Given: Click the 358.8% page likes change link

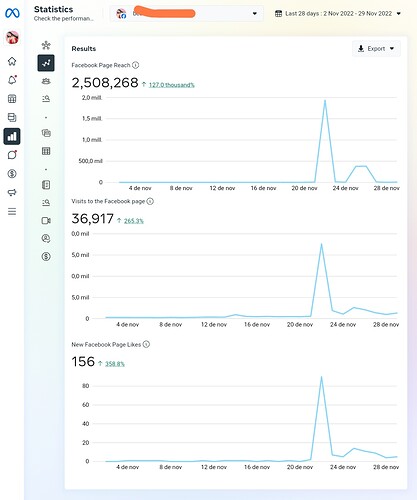Looking at the screenshot, I should [115, 364].
